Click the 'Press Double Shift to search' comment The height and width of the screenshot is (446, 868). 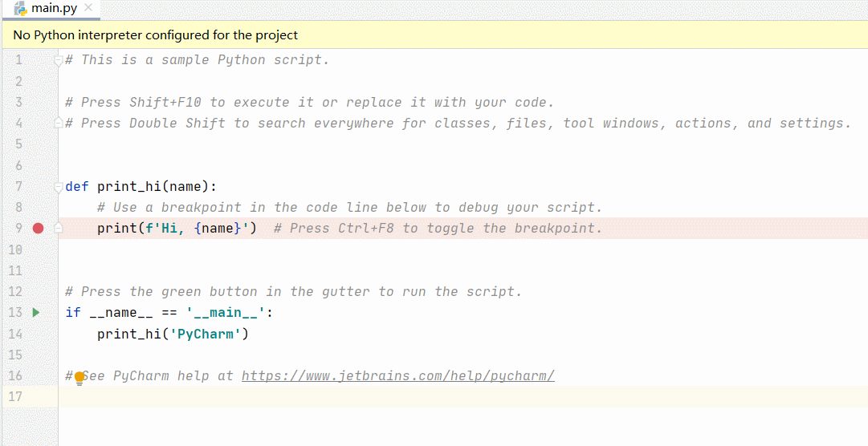point(458,123)
